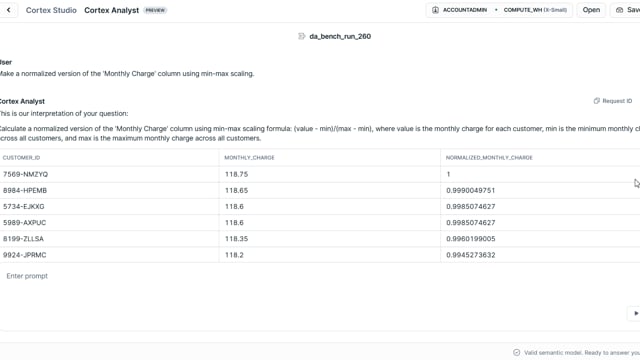The width and height of the screenshot is (640, 360).
Task: Select cell 8984-HPEMB
Action: pos(25,191)
